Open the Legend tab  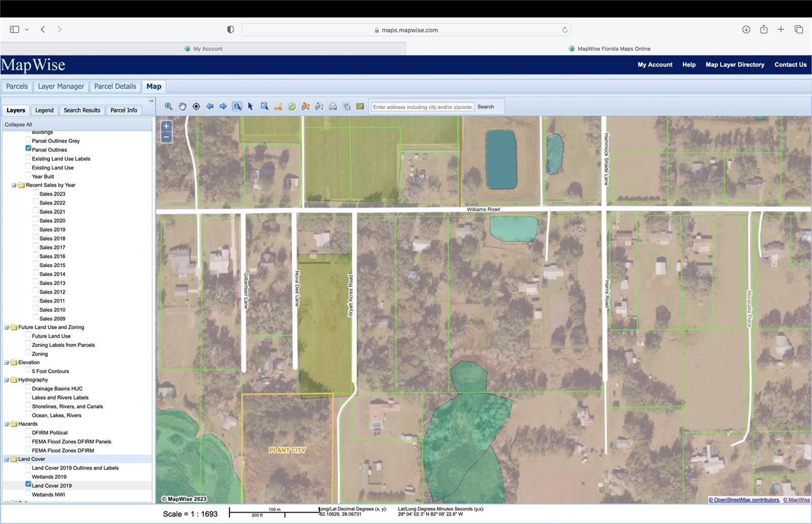(44, 110)
